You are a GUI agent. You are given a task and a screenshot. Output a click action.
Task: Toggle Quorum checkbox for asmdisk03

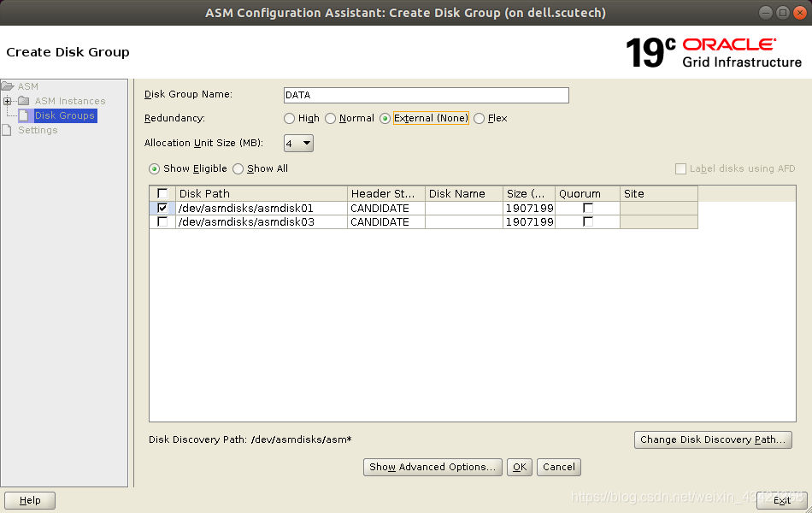pyautogui.click(x=588, y=221)
